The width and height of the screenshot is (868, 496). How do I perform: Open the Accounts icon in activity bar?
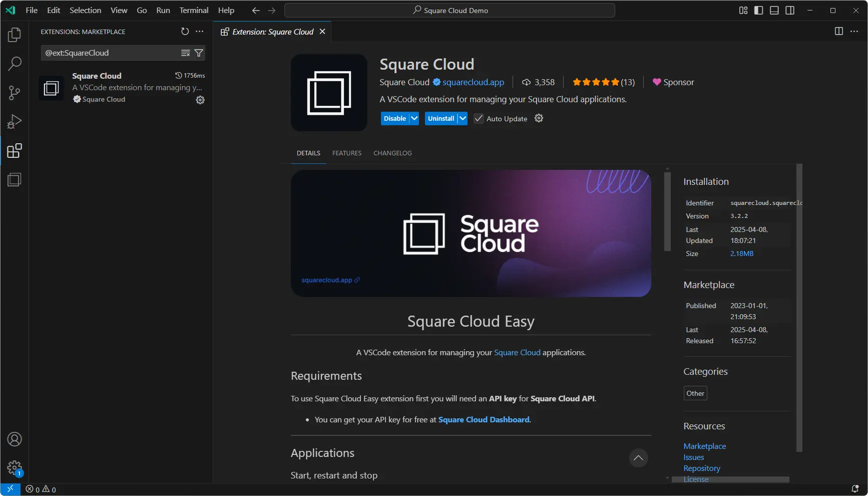[15, 439]
